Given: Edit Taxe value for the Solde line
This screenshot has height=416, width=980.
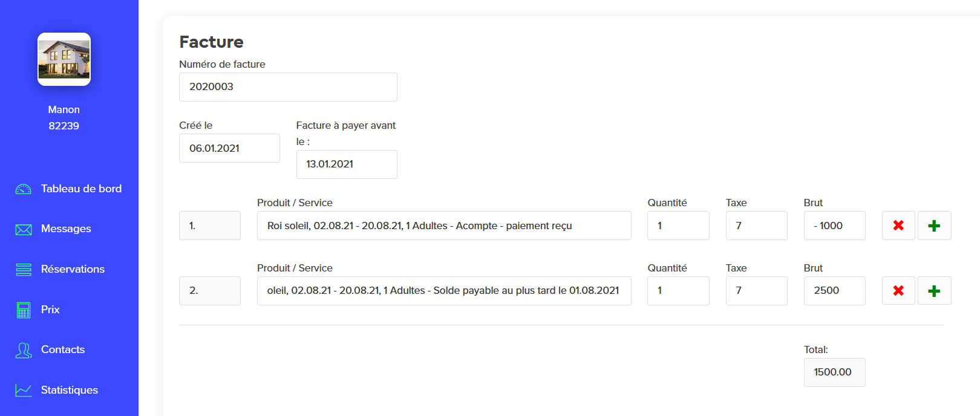Looking at the screenshot, I should point(757,291).
